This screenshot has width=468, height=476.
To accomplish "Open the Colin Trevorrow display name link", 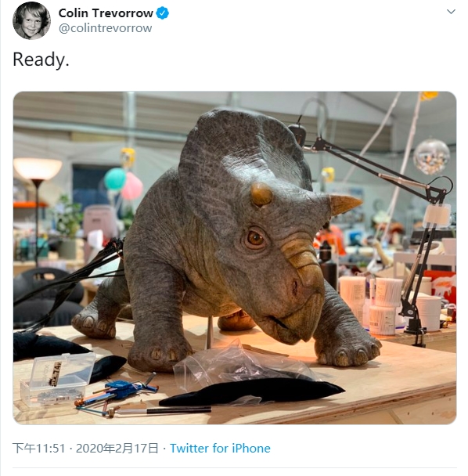I will click(106, 13).
